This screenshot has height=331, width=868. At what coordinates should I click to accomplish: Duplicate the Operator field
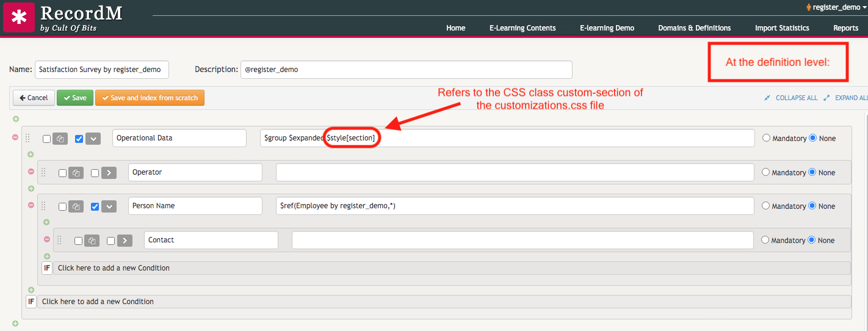[x=76, y=173]
